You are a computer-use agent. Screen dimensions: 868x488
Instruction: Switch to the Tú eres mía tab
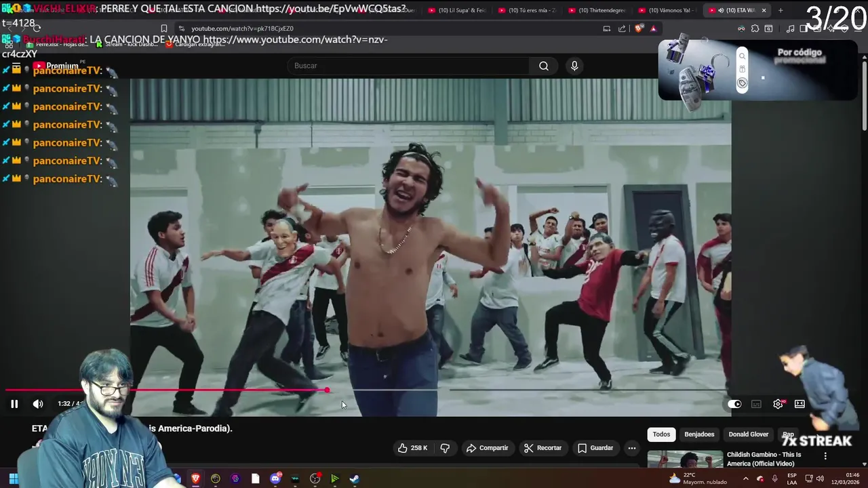point(527,10)
